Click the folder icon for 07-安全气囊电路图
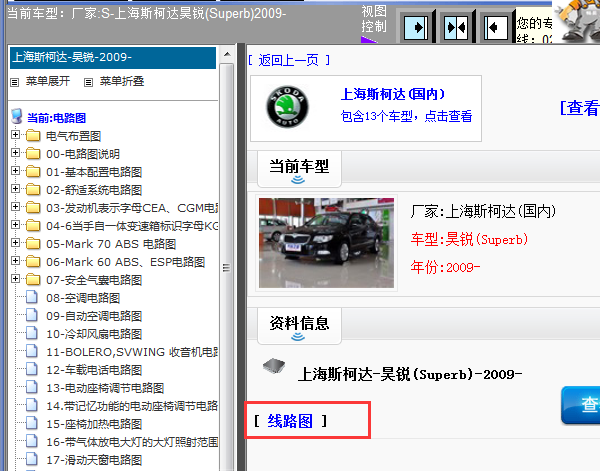Screen dimensions: 600x471 pos(33,279)
